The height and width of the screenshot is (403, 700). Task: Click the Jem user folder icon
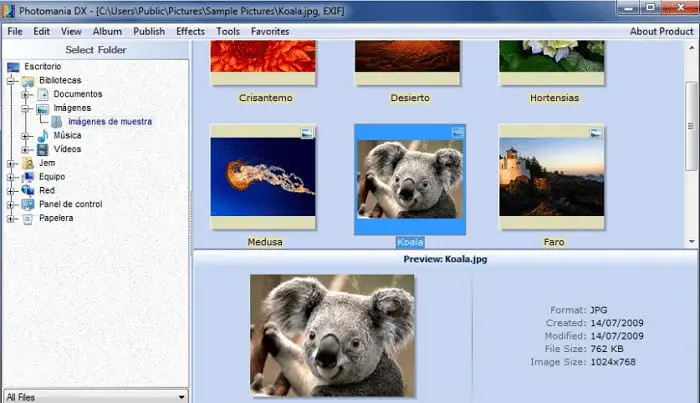click(x=28, y=163)
